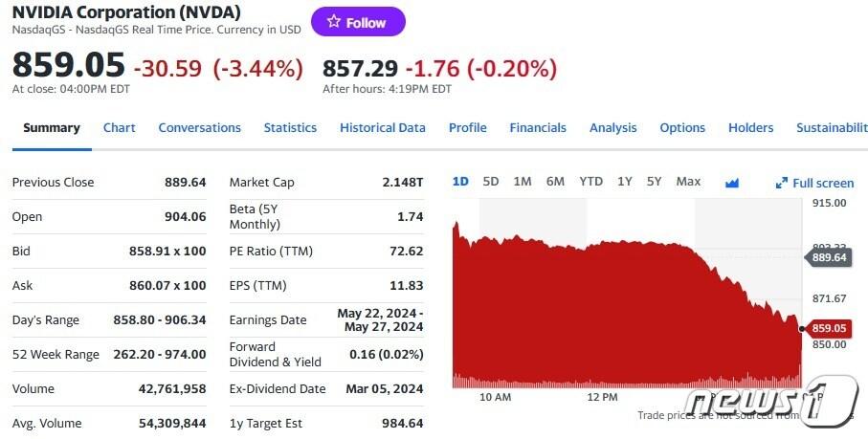Viewport: 868px width, 439px height.
Task: Open the Historical Data tab
Action: click(382, 128)
